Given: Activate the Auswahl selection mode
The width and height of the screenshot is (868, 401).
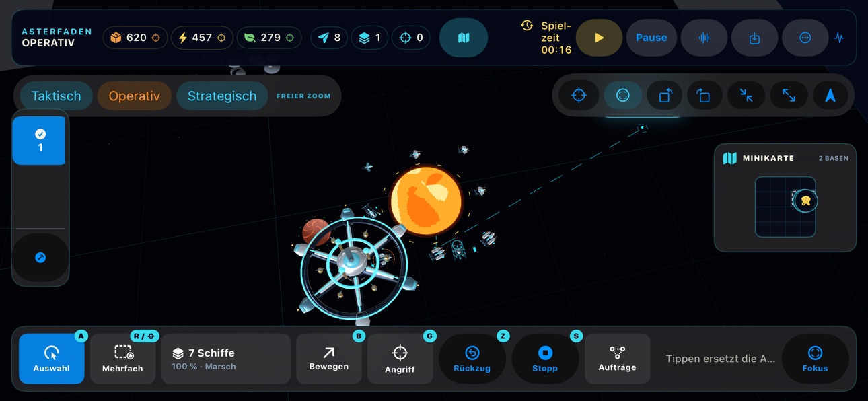Looking at the screenshot, I should coord(52,359).
